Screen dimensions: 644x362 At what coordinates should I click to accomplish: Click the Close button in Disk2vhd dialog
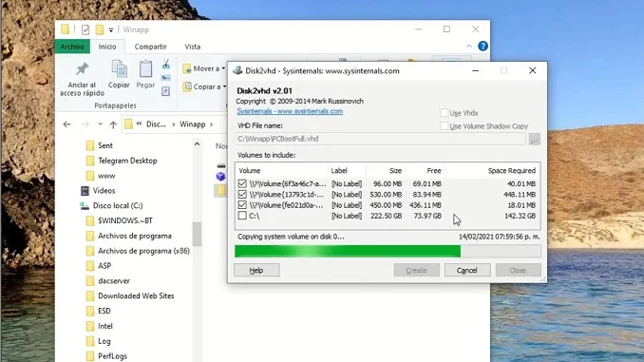[518, 271]
